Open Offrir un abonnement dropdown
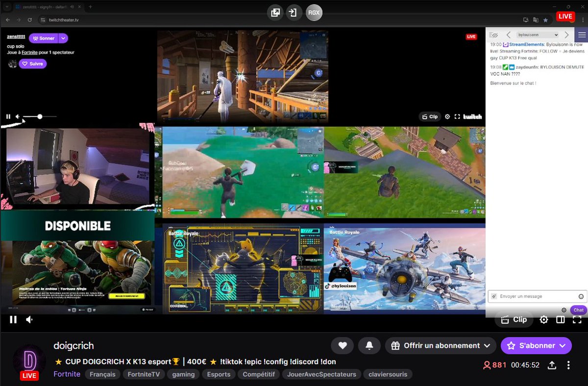 pyautogui.click(x=441, y=346)
